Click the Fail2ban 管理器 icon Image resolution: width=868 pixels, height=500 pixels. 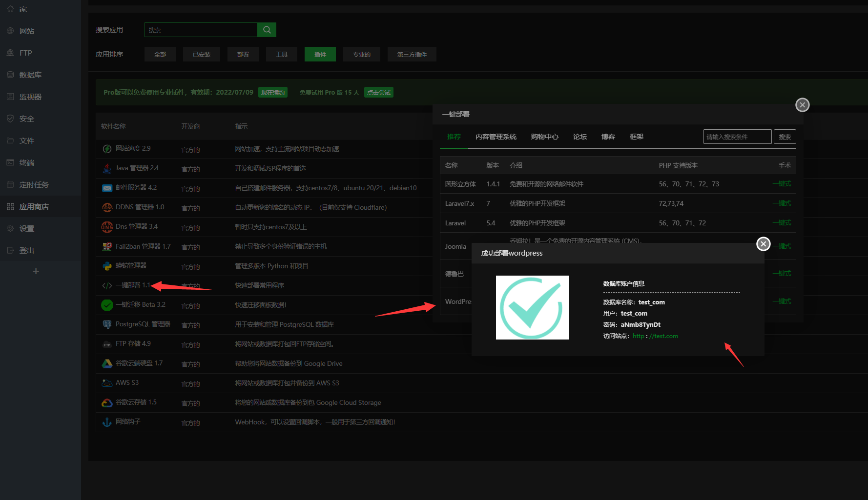pyautogui.click(x=107, y=247)
